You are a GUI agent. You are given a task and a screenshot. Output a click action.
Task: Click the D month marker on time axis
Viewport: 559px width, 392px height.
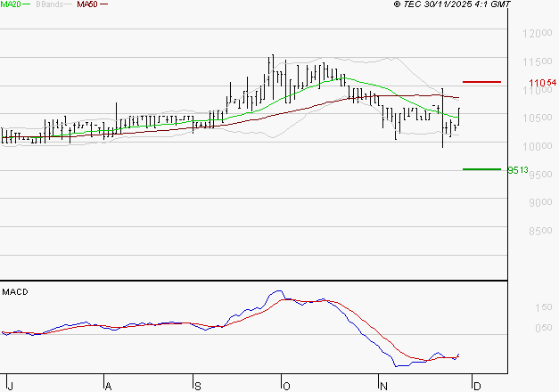click(477, 386)
